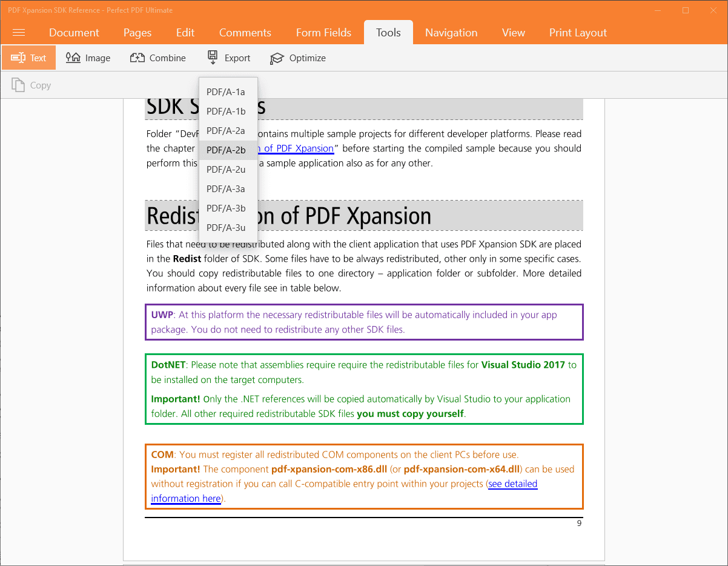Image resolution: width=728 pixels, height=566 pixels.
Task: Click 'you must copy yourself' text
Action: click(x=410, y=414)
